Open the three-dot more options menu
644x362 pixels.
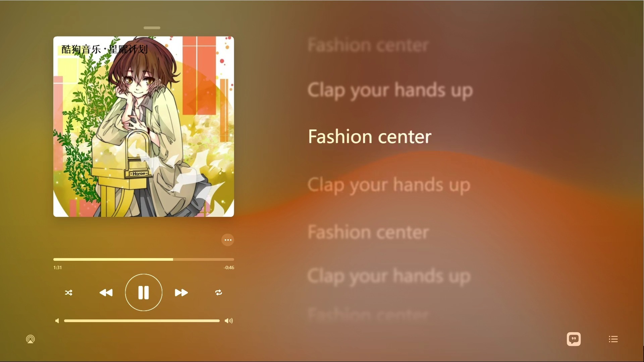[228, 240]
